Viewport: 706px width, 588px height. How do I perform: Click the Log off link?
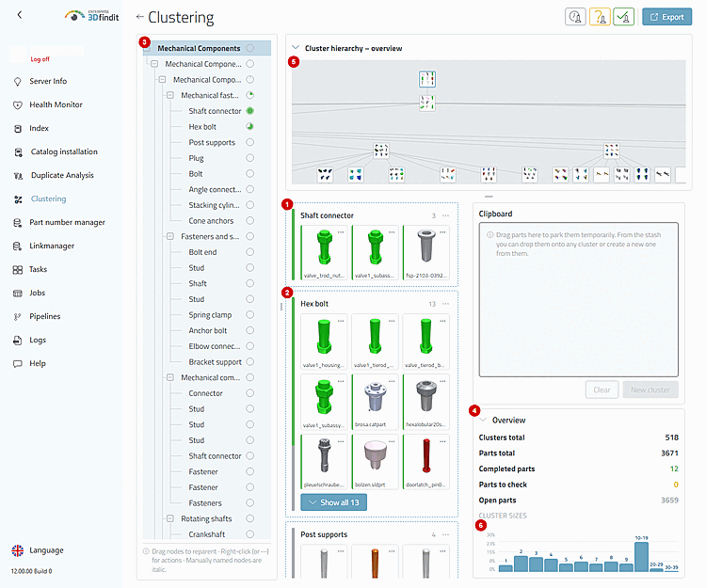click(40, 59)
